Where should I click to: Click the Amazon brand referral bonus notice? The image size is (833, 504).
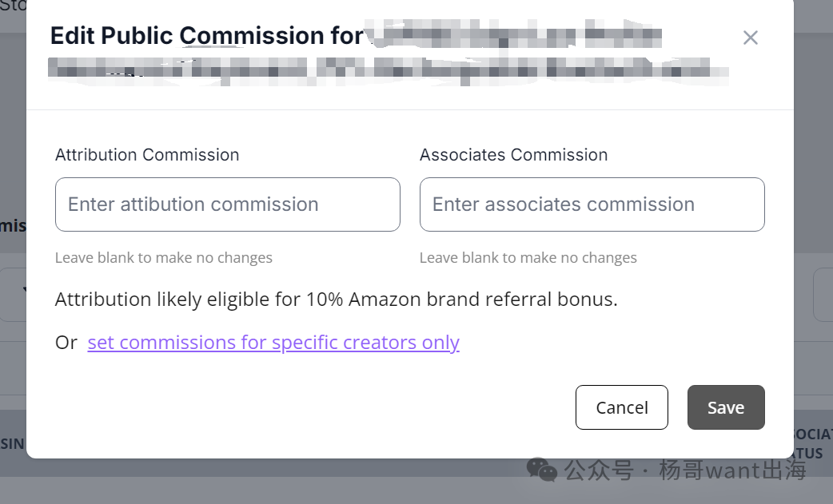tap(336, 300)
